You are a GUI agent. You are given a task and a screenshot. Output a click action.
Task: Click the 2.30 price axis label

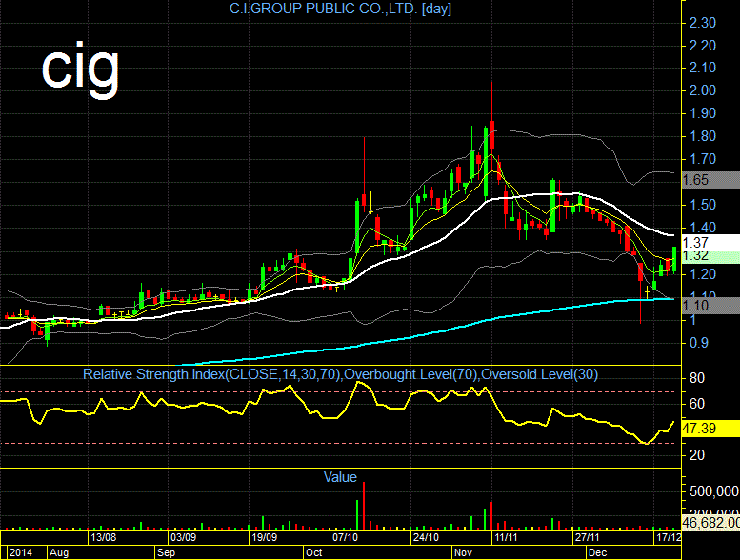702,23
